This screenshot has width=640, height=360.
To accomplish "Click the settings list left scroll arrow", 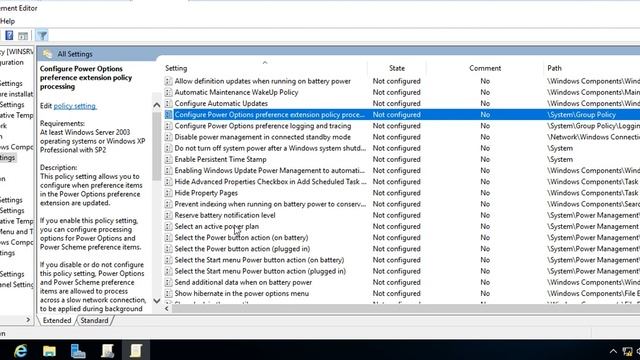I will pyautogui.click(x=167, y=309).
